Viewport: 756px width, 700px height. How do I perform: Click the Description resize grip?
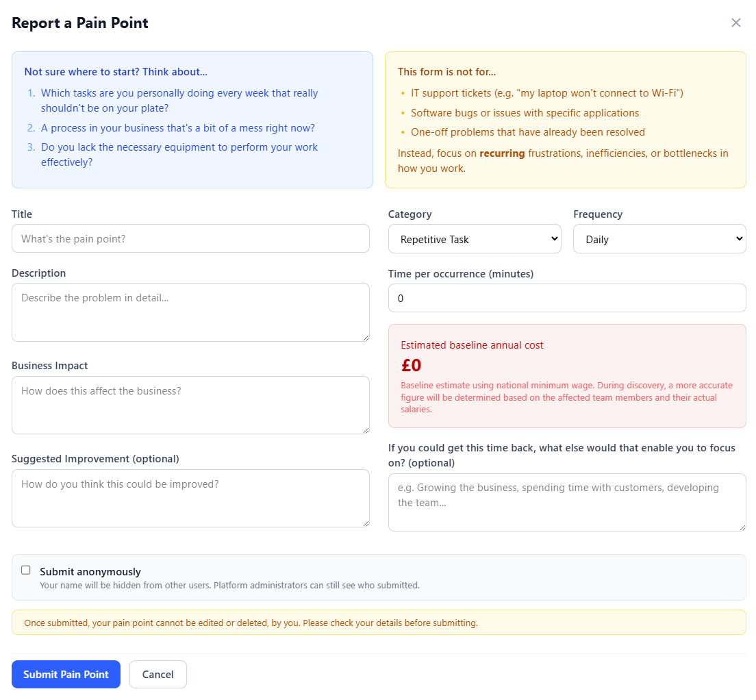[x=366, y=336]
